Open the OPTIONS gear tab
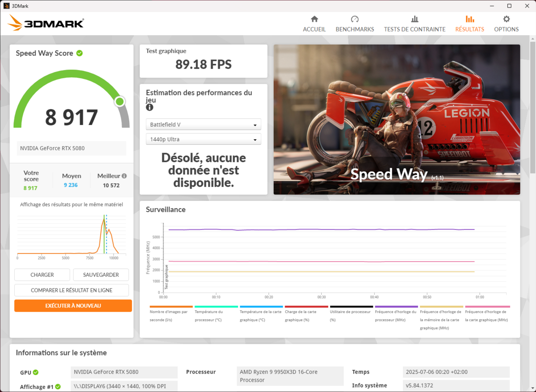 506,24
